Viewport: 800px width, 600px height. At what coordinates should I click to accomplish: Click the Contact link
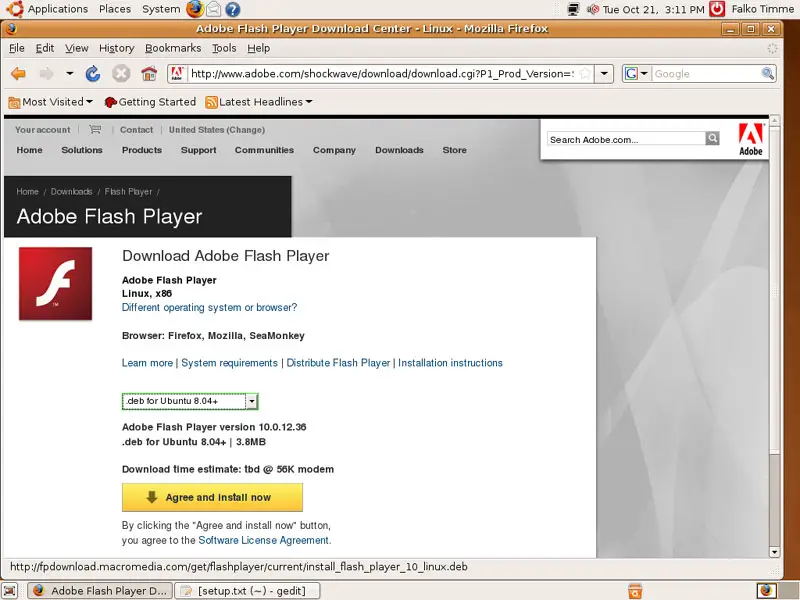pos(136,130)
